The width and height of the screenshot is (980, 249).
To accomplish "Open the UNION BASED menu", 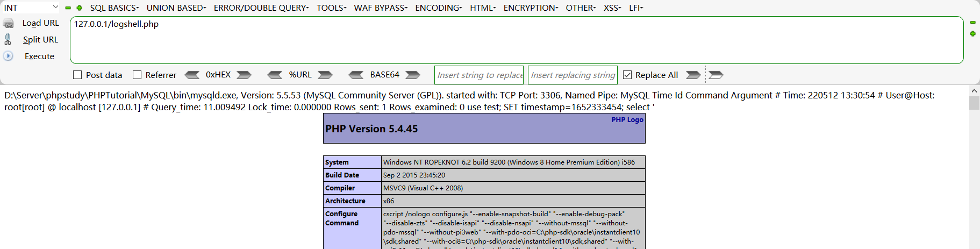I will point(176,8).
